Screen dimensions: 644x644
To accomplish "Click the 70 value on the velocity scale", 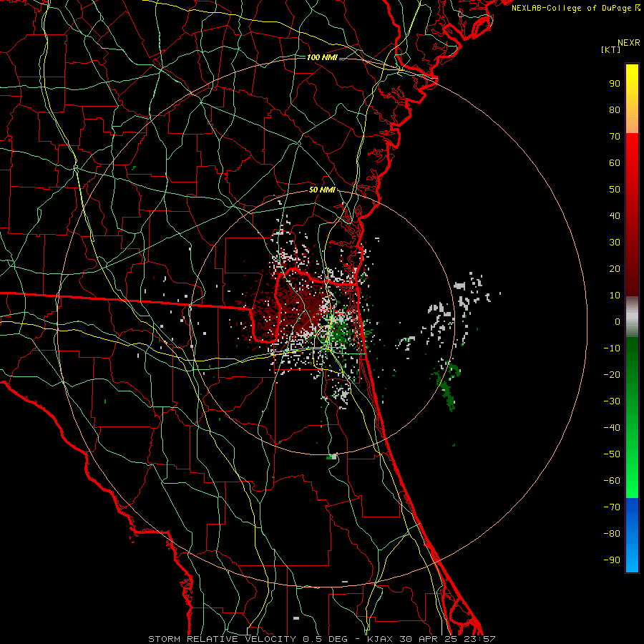I will pyautogui.click(x=615, y=137).
